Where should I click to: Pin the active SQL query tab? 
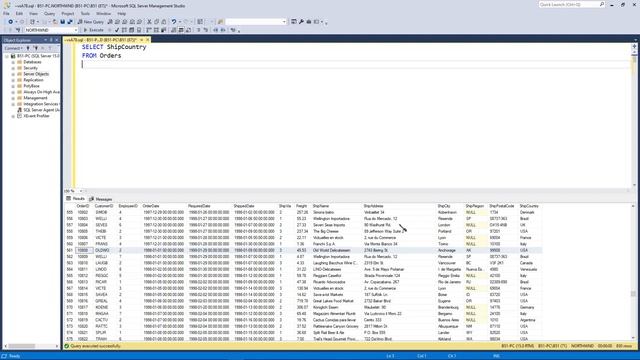point(141,40)
